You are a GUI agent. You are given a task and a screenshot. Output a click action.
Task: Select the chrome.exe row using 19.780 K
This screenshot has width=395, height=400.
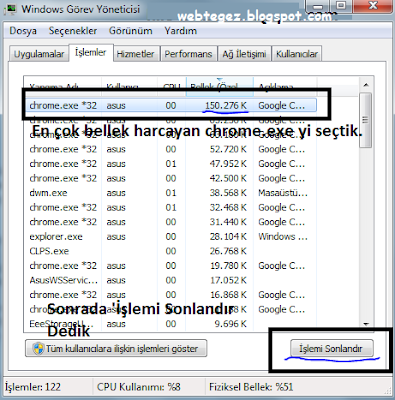point(171,266)
